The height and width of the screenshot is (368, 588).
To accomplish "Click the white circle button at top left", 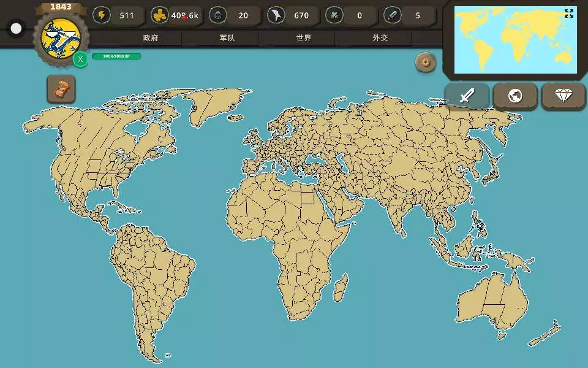I will [17, 28].
